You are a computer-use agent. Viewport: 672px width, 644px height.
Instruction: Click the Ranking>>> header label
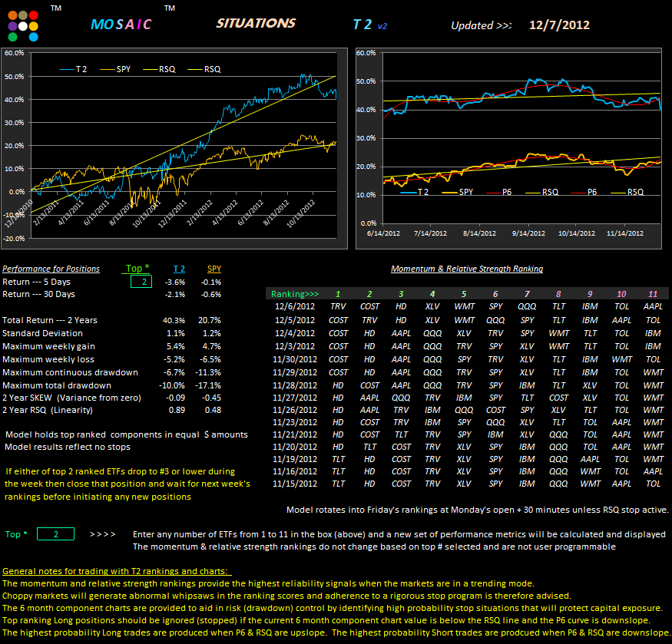click(295, 294)
